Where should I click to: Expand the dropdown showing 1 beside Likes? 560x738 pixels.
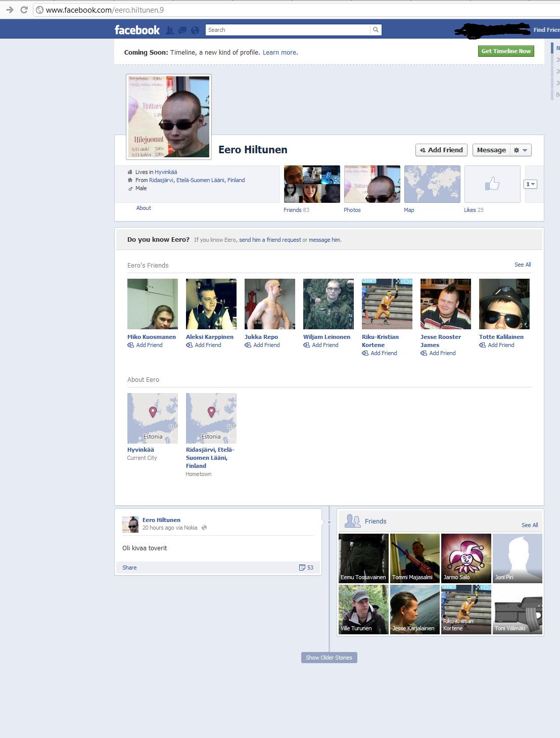pyautogui.click(x=530, y=184)
